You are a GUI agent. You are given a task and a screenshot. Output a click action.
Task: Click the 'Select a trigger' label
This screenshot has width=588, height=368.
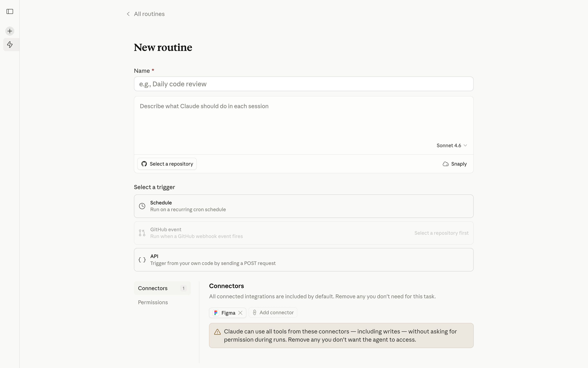tap(155, 187)
